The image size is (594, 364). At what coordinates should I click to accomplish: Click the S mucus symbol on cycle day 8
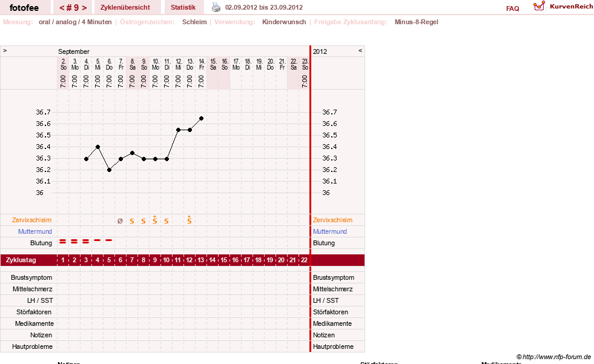(143, 221)
